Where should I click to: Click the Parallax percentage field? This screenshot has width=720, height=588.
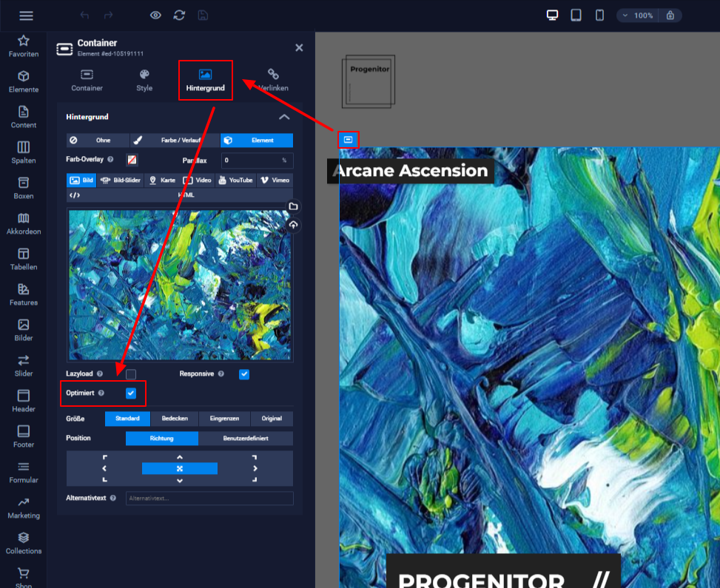click(257, 160)
